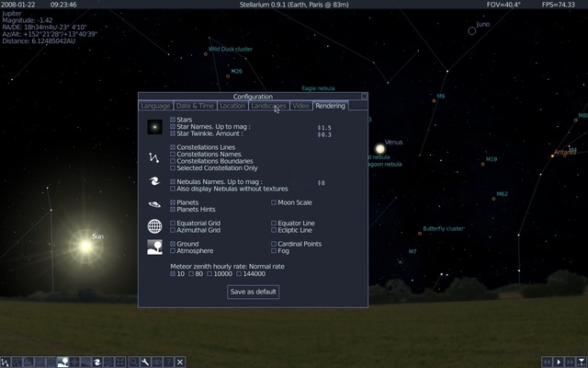Select the Rendering tab

click(x=331, y=106)
